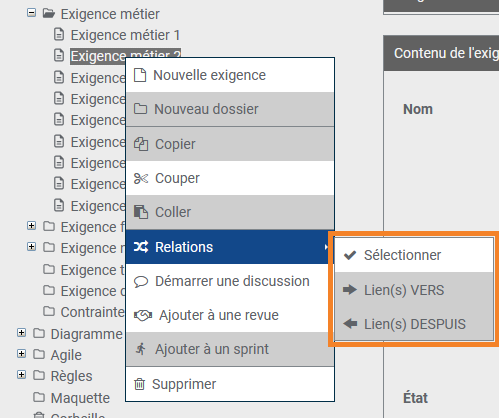Screen dimensions: 499x418
Task: Click the handshake icon for Ajouter à une revue
Action: (x=143, y=315)
